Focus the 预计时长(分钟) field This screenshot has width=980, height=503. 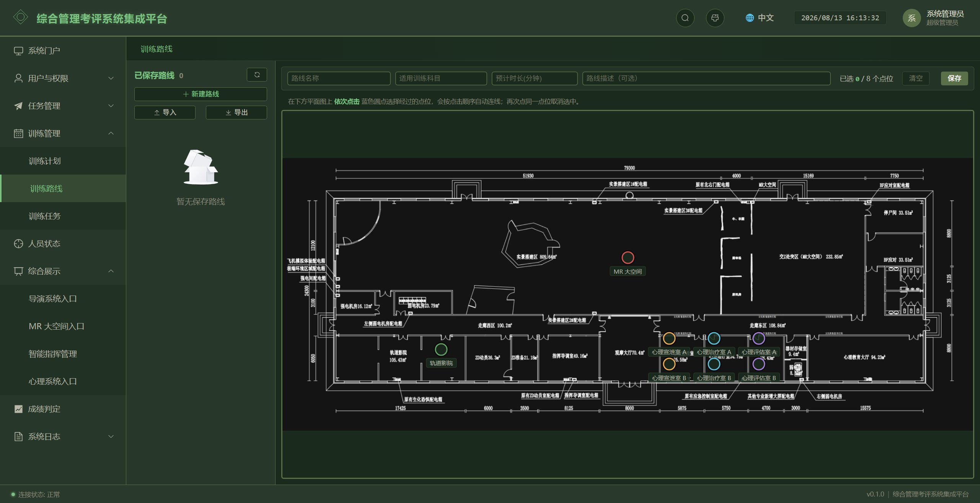(x=535, y=78)
